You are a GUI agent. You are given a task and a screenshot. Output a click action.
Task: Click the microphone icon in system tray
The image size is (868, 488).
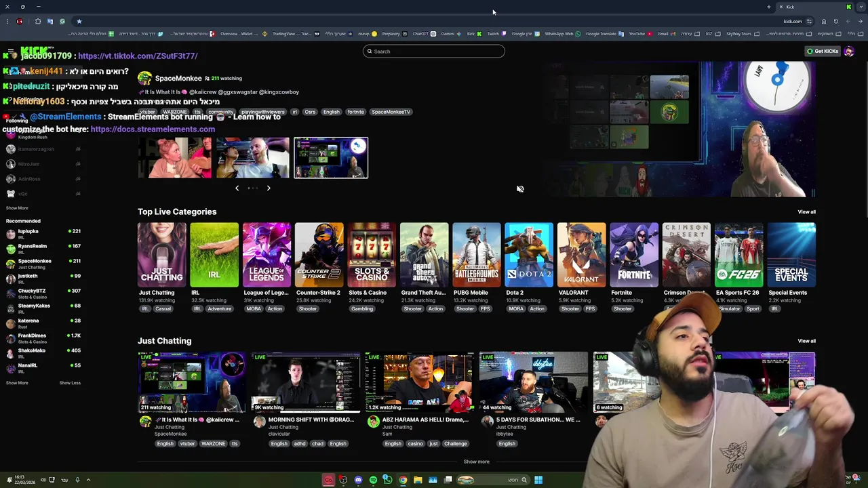(x=77, y=480)
